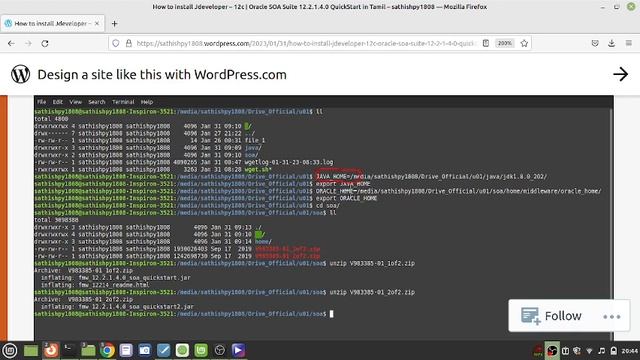
Task: Click Design a site like this link
Action: coord(162,75)
